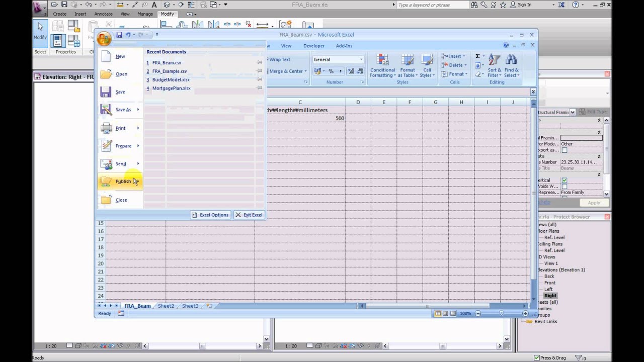This screenshot has width=644, height=362.
Task: Click the Save icon in Quick Access toolbar
Action: click(x=119, y=34)
